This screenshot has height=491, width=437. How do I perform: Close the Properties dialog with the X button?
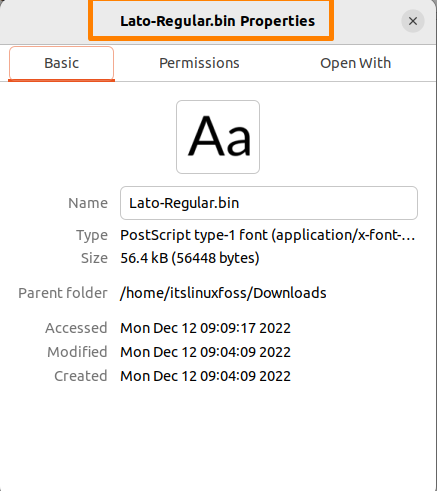pos(413,21)
